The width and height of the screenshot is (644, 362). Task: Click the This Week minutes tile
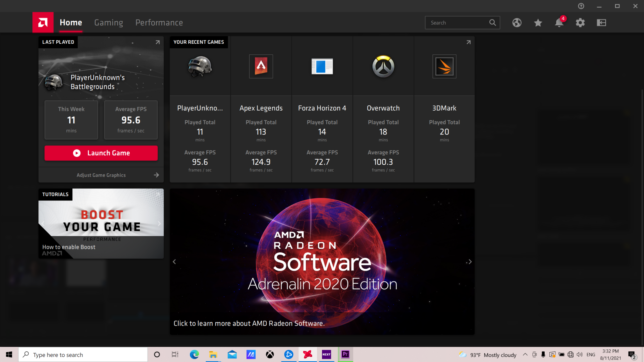click(71, 120)
